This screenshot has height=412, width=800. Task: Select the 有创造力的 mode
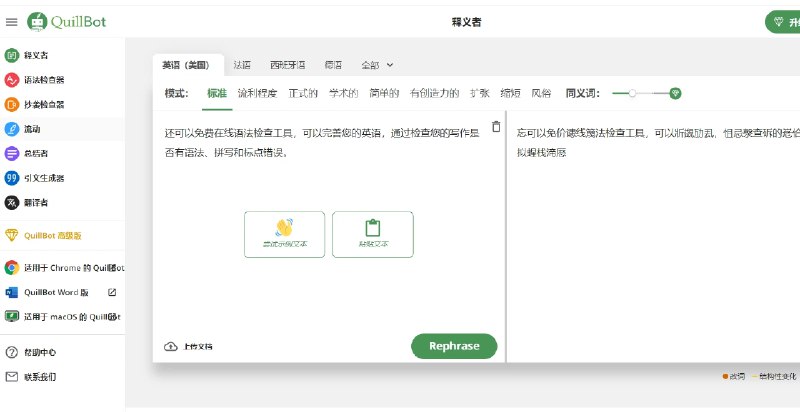(x=435, y=93)
